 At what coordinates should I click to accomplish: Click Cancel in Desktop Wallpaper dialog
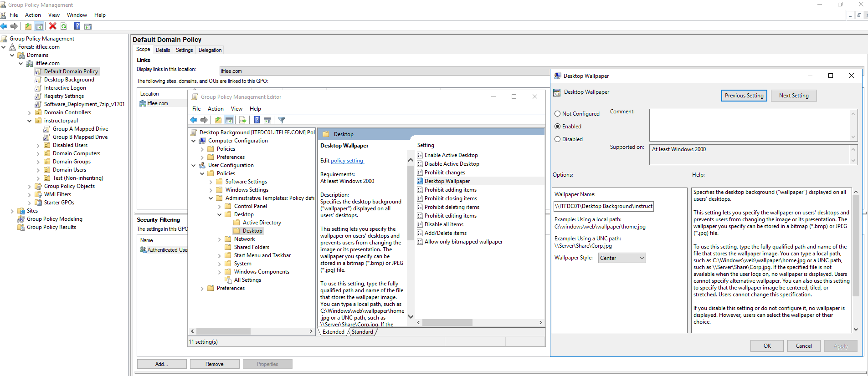pyautogui.click(x=804, y=346)
